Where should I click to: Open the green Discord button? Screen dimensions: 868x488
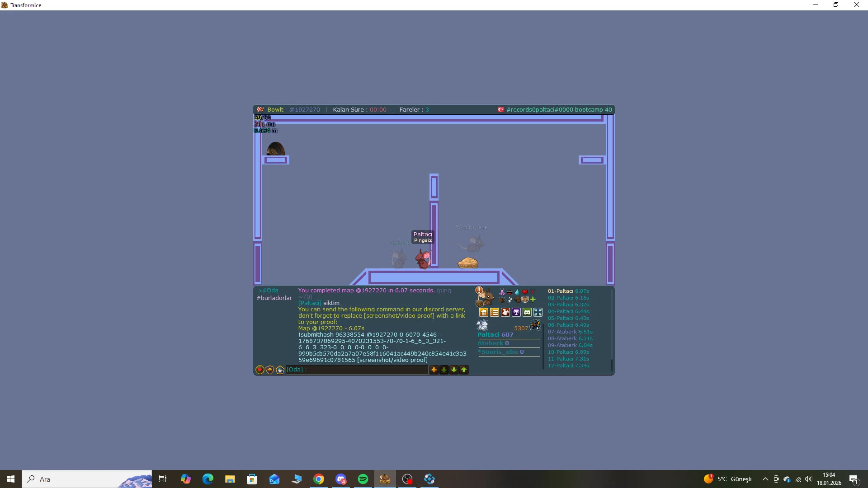point(527,312)
